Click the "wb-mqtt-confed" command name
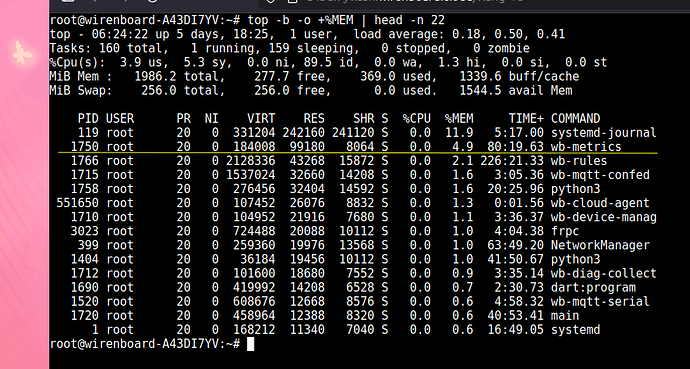The image size is (690, 369). click(x=600, y=175)
